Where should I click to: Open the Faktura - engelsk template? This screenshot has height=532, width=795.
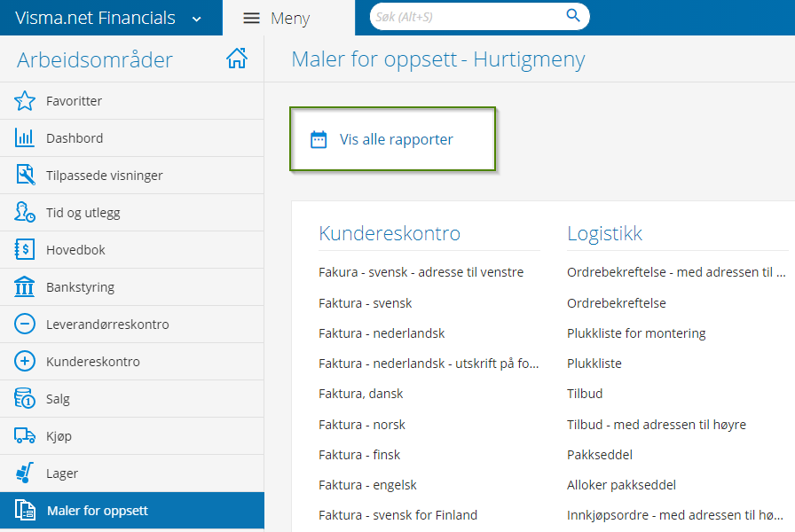pos(367,485)
